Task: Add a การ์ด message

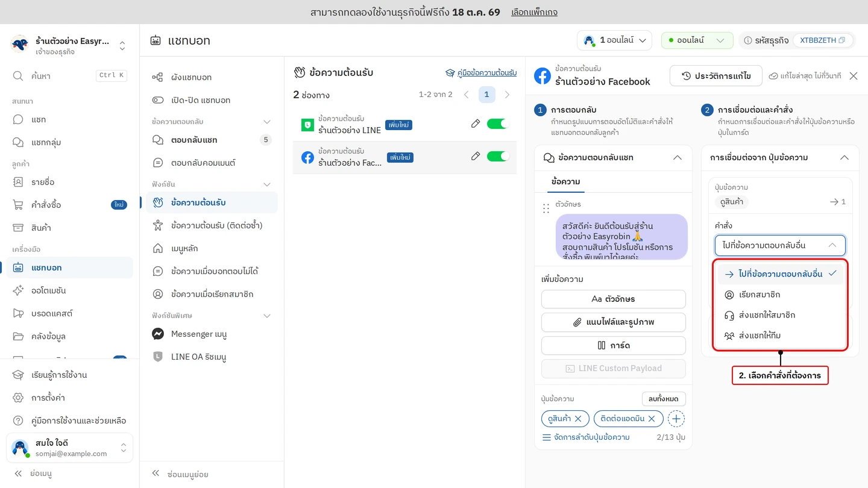Action: tap(613, 345)
